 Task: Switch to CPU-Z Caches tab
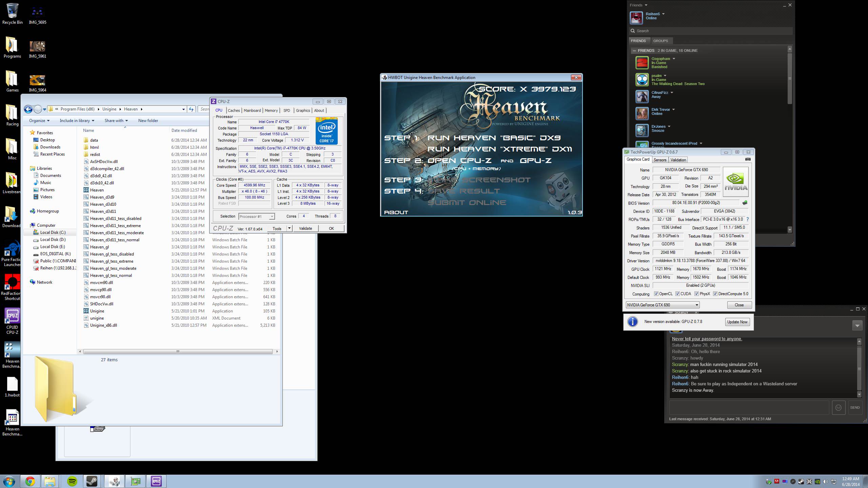coord(234,110)
